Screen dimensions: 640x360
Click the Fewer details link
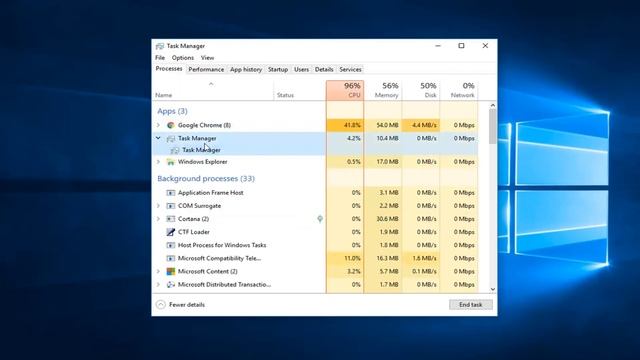[187, 304]
